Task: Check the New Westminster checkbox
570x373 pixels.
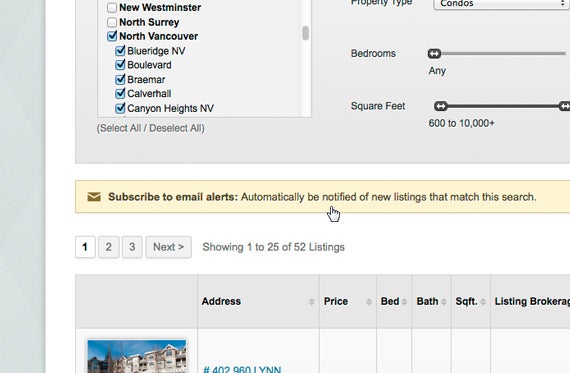Action: (x=112, y=7)
